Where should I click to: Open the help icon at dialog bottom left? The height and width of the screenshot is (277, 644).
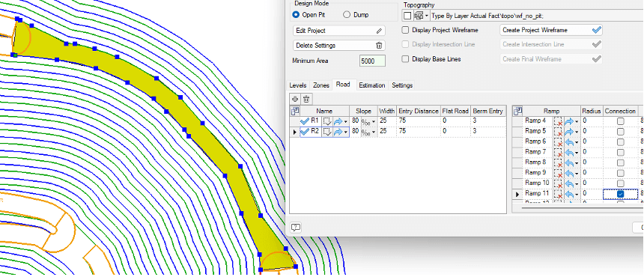[295, 228]
